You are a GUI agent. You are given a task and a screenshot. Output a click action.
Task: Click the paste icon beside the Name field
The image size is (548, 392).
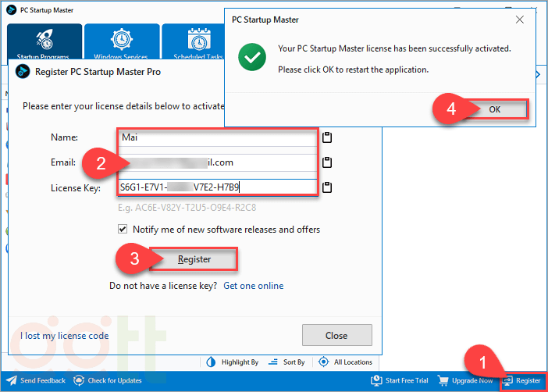[x=328, y=138]
